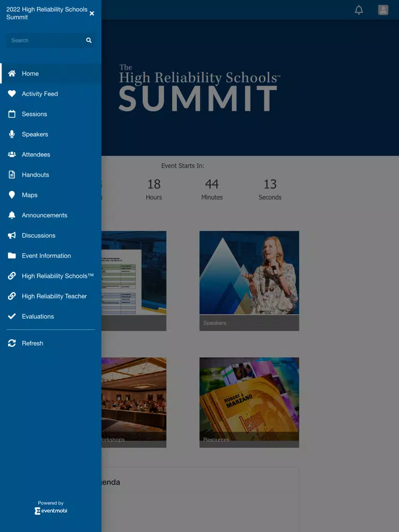Click the Sessions calendar icon

point(12,114)
